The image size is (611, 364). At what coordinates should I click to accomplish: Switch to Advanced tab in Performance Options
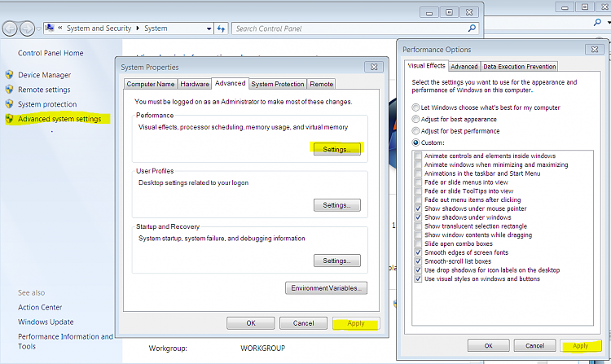tap(464, 67)
